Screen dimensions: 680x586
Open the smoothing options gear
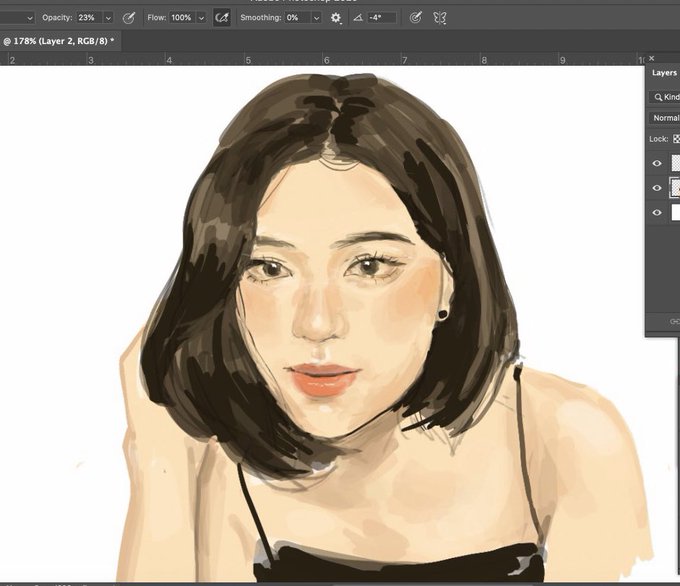click(336, 18)
